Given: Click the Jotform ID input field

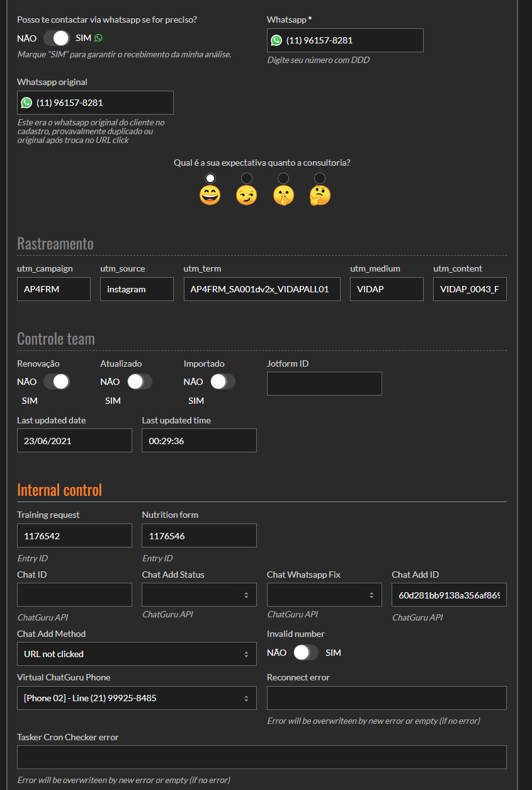Looking at the screenshot, I should [324, 384].
